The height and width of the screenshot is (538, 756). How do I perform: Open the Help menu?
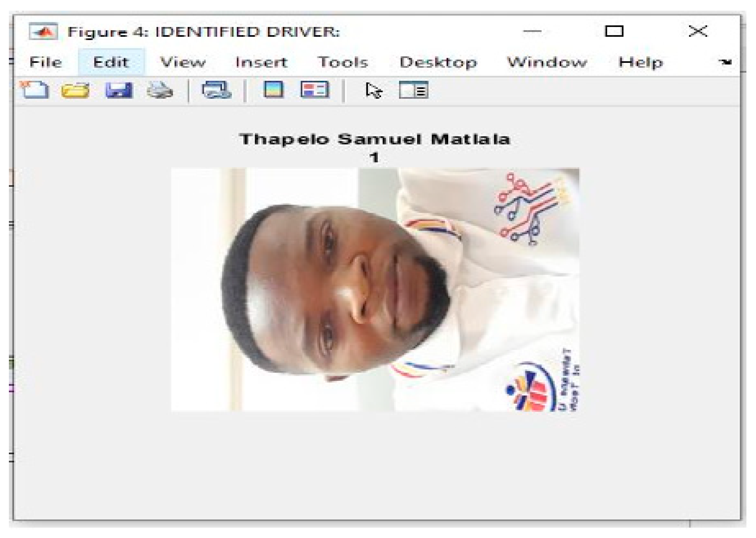tap(640, 62)
